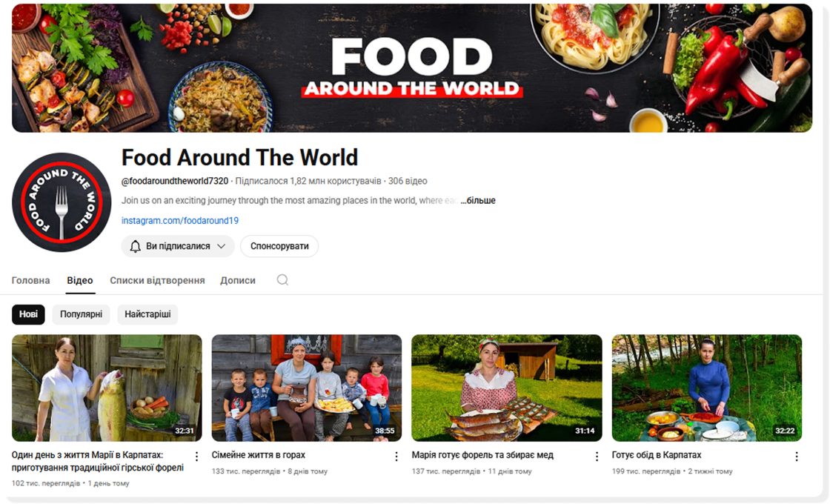830x504 pixels.
Task: Go to the Дописи tab
Action: [x=238, y=281]
